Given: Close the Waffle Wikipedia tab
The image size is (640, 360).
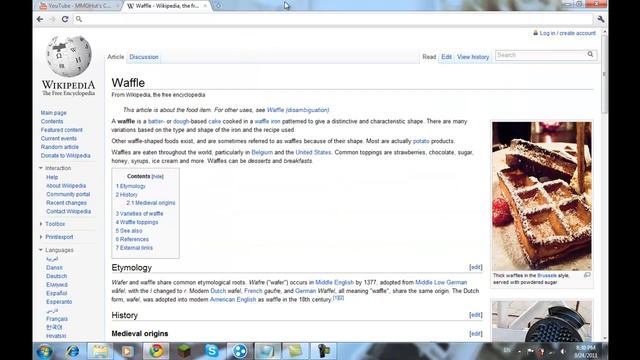Looking at the screenshot, I should coord(205,6).
